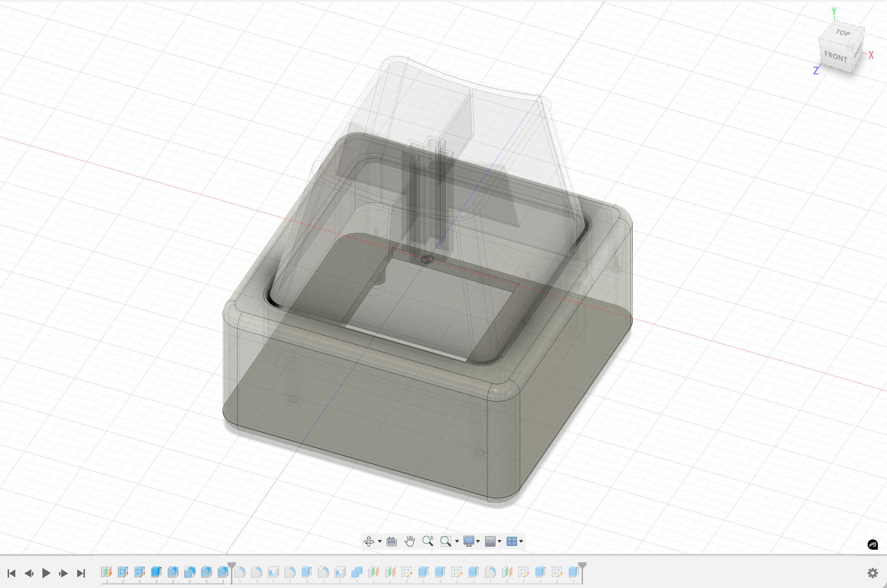Select the last Extrude feature in timeline

(574, 572)
